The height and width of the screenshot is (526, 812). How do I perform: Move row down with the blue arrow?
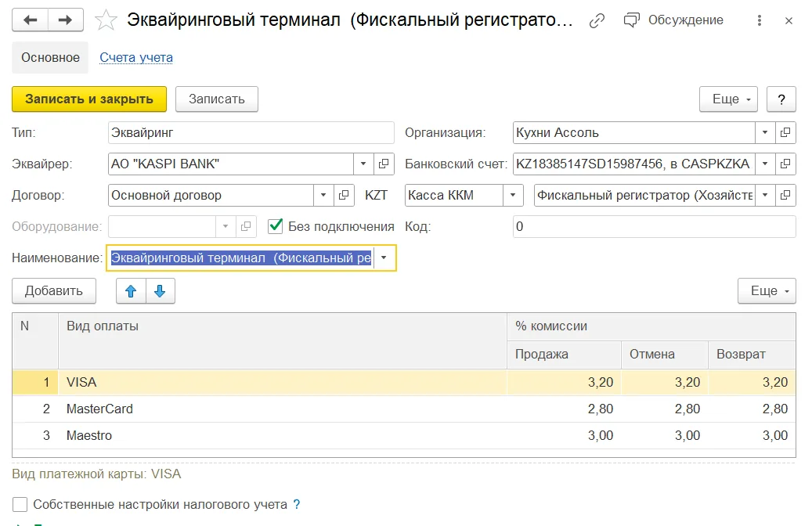coord(160,291)
